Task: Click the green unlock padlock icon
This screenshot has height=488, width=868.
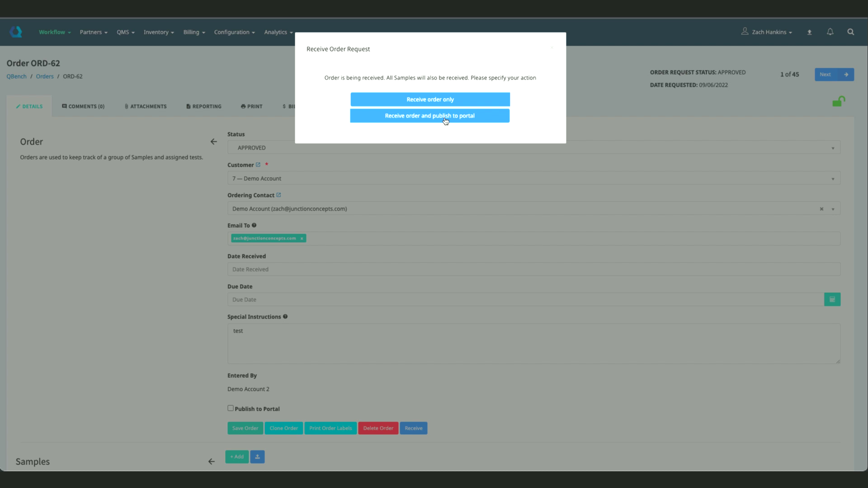Action: coord(838,102)
